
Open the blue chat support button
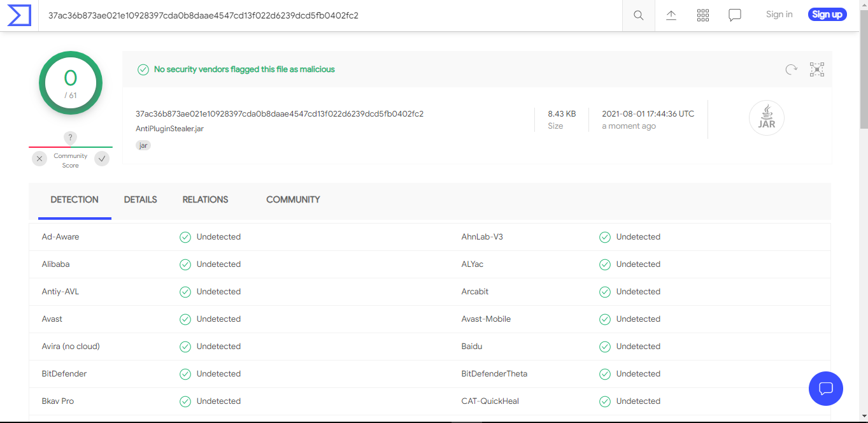826,388
